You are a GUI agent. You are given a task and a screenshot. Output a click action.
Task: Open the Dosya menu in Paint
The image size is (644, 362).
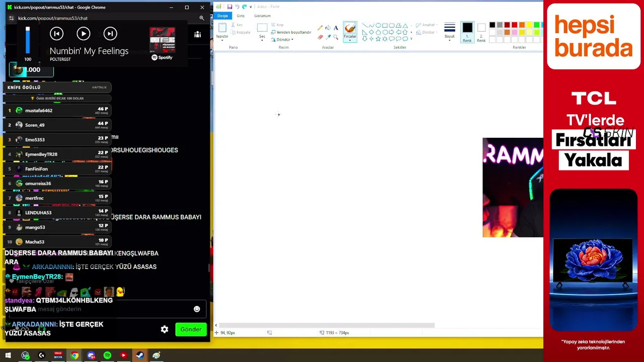(x=222, y=16)
